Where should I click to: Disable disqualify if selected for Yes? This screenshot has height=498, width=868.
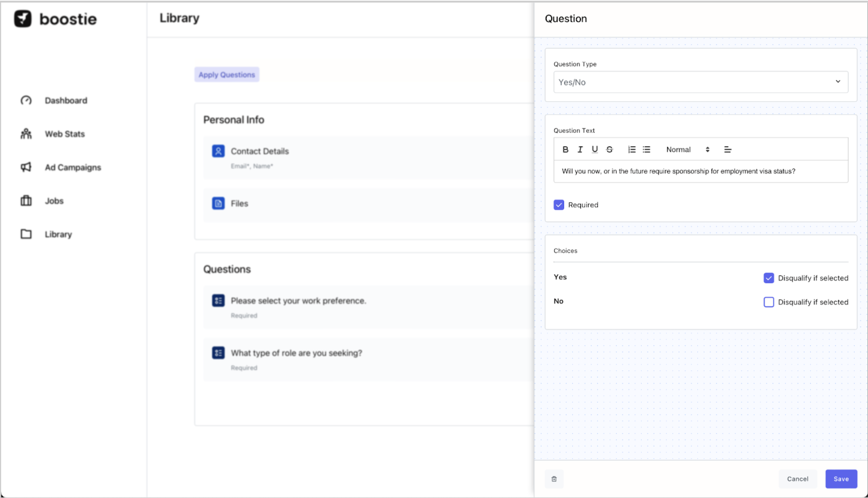(x=769, y=278)
